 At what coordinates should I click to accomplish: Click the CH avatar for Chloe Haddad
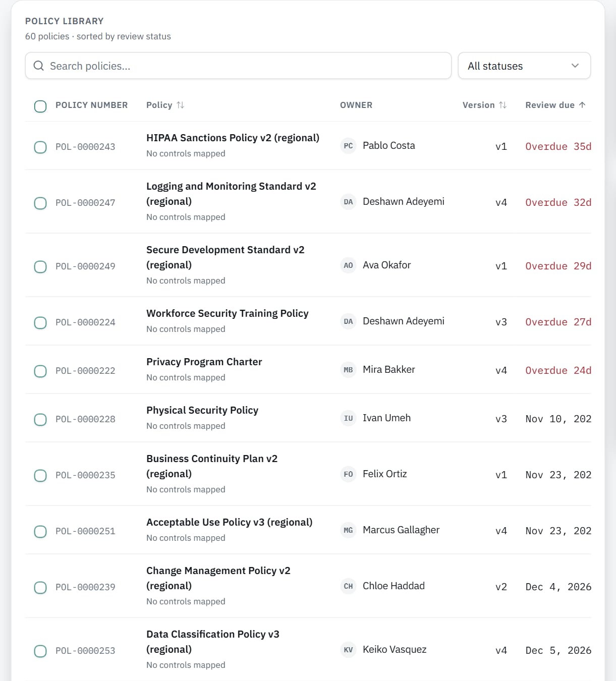pyautogui.click(x=348, y=586)
